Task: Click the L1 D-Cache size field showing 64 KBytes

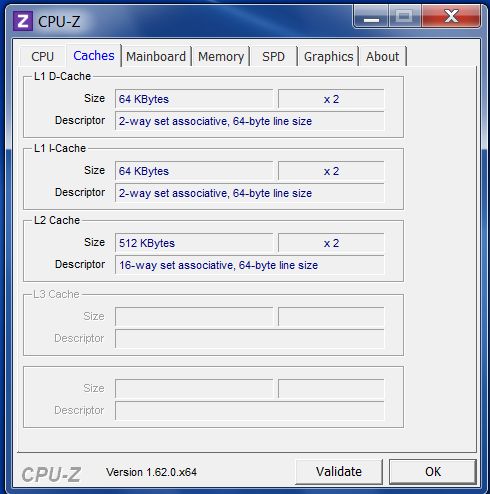Action: point(194,99)
